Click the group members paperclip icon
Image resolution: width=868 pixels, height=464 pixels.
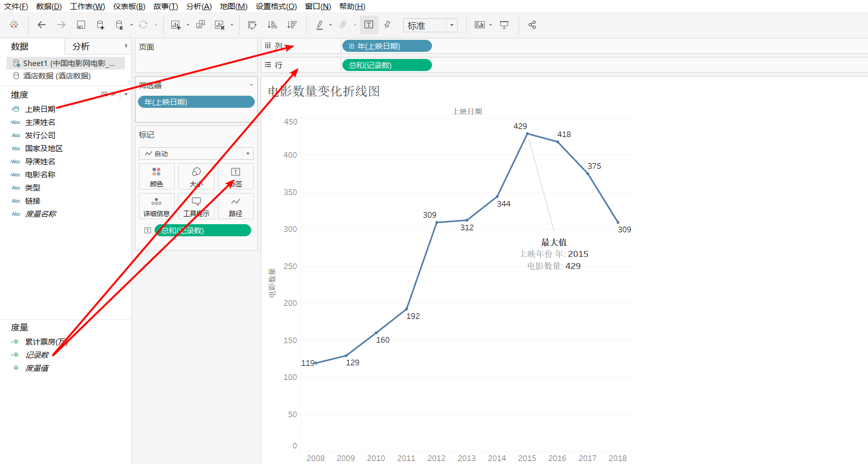343,25
